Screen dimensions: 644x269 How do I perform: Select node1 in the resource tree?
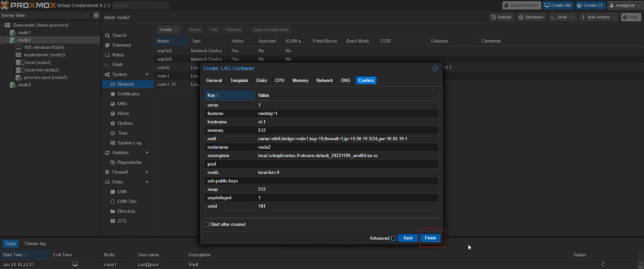(25, 33)
